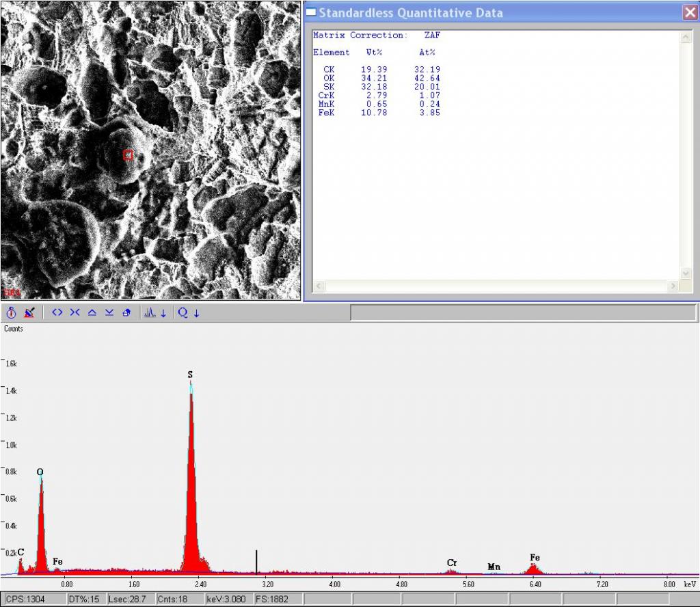Click the S peak label in the spectrum
This screenshot has width=700, height=607.
(190, 375)
